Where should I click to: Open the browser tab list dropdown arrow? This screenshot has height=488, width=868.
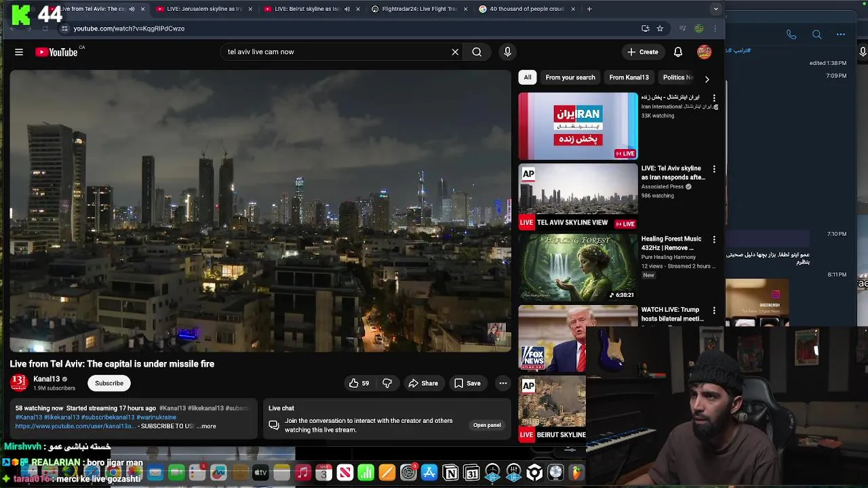point(716,9)
